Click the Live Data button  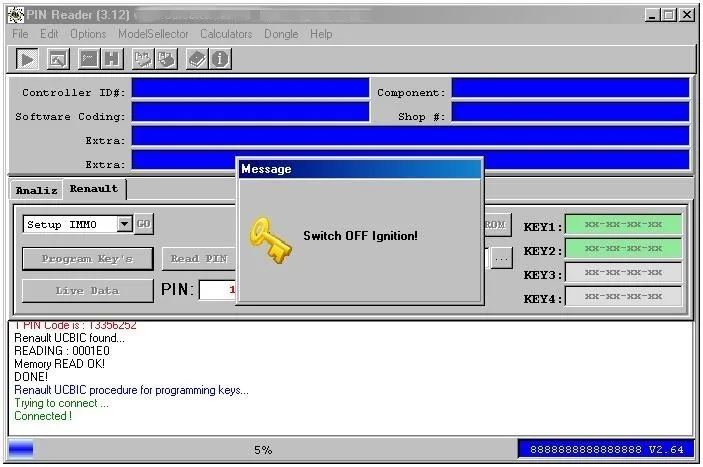87,291
